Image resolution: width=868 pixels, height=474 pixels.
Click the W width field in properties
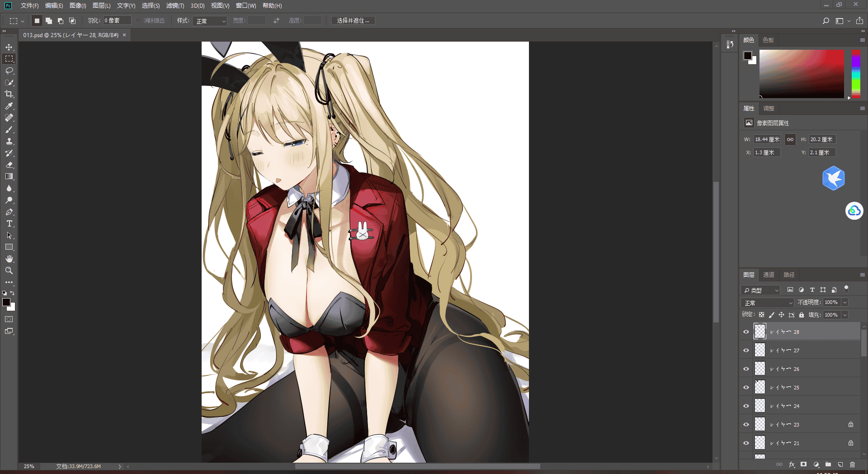(767, 139)
